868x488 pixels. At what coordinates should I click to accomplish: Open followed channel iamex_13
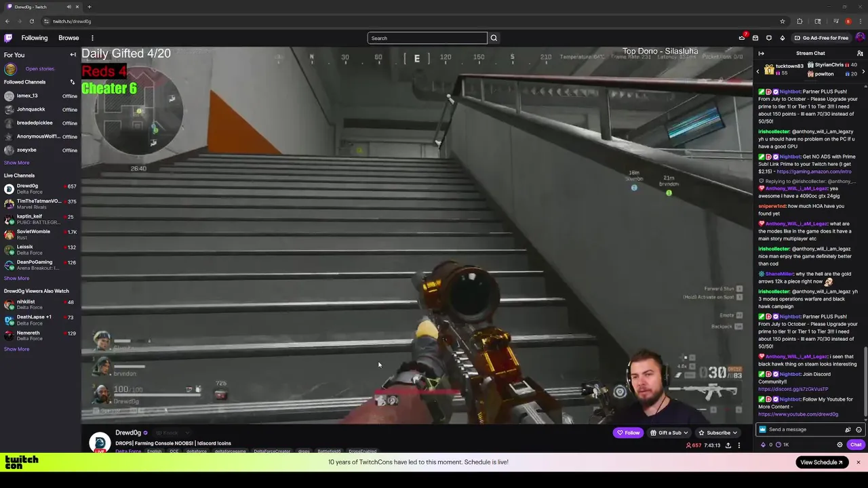pos(40,96)
